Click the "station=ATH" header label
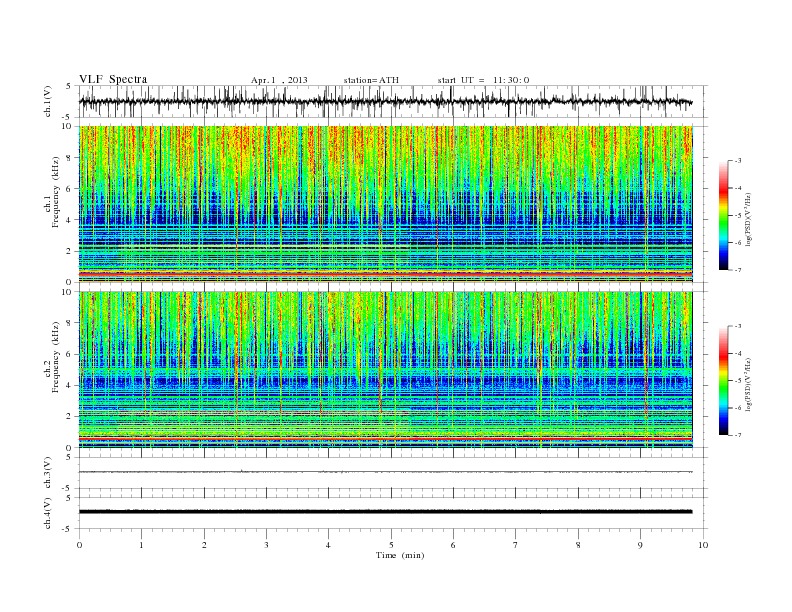 tap(371, 80)
